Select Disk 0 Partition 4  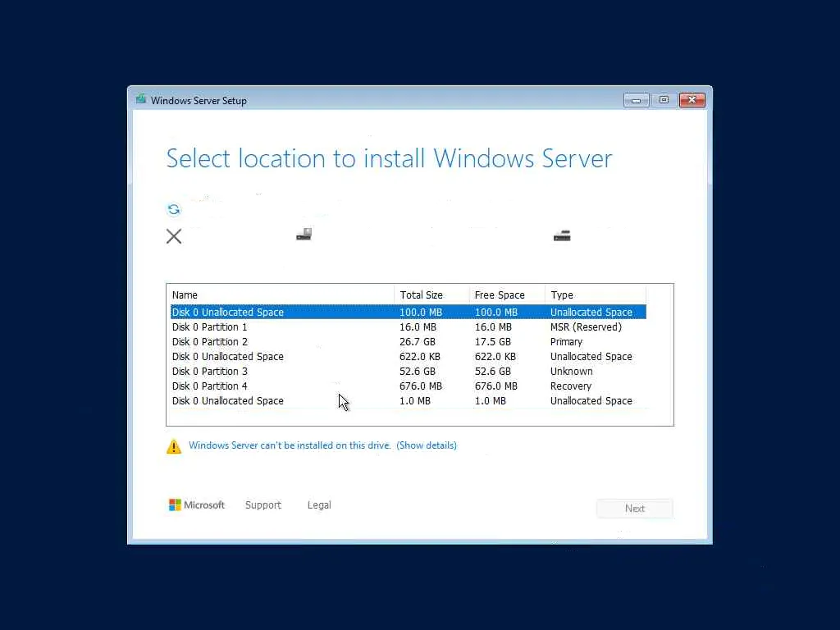409,386
